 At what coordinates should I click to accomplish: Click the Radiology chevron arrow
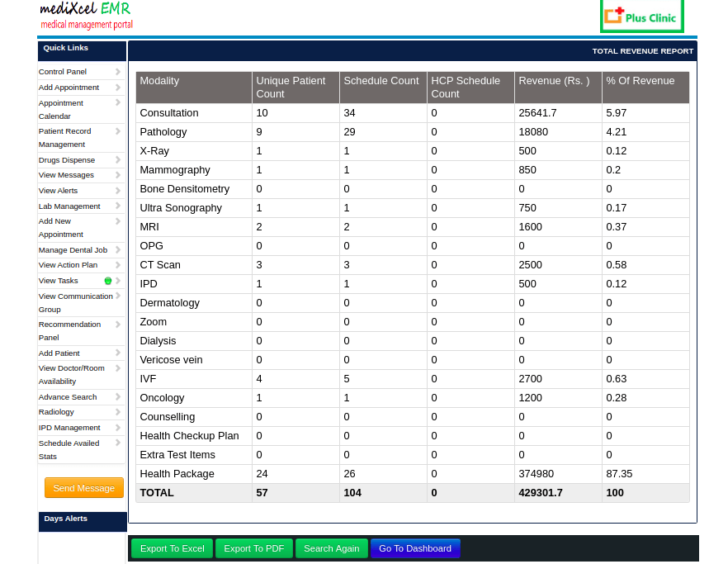[117, 411]
